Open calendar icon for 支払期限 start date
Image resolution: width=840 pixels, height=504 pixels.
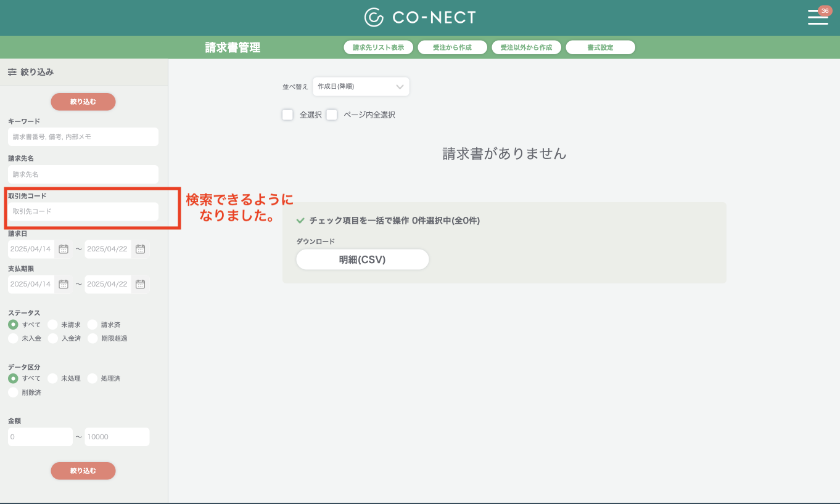(63, 284)
